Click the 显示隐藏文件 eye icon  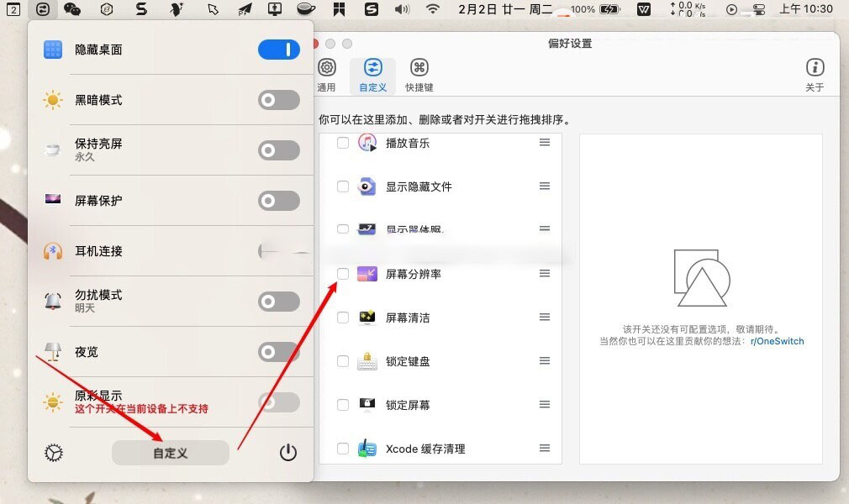click(x=367, y=186)
